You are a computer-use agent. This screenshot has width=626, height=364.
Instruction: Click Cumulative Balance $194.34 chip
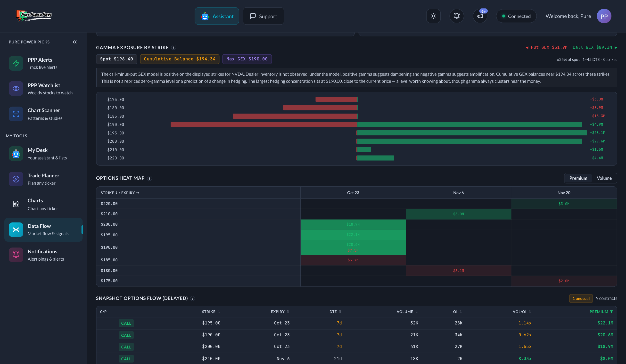click(x=180, y=59)
